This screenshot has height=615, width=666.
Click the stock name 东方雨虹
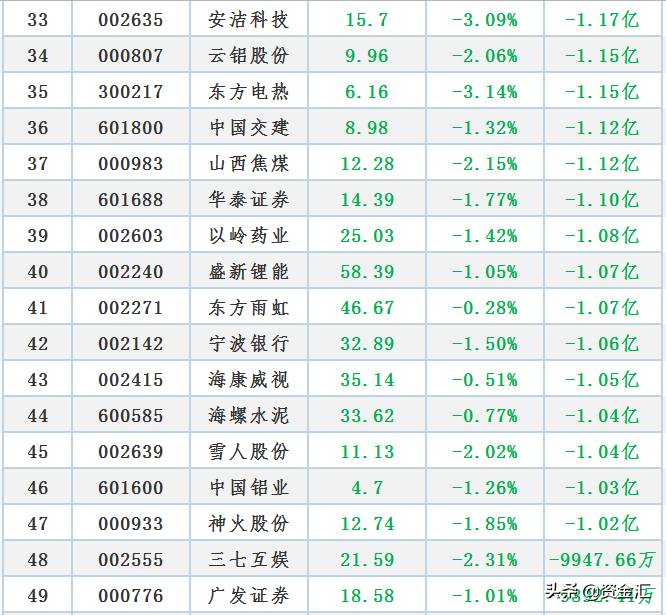(249, 308)
